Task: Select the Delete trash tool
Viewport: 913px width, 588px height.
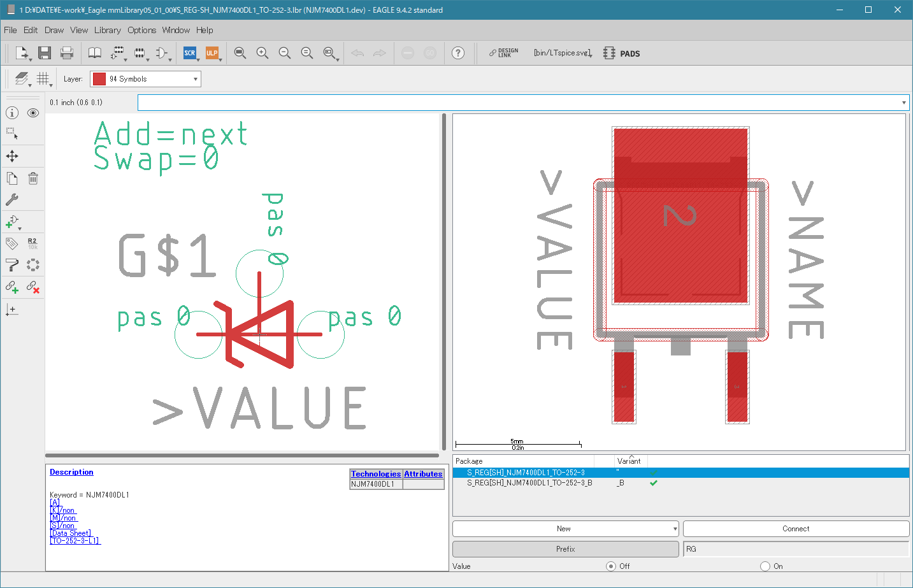Action: (33, 178)
